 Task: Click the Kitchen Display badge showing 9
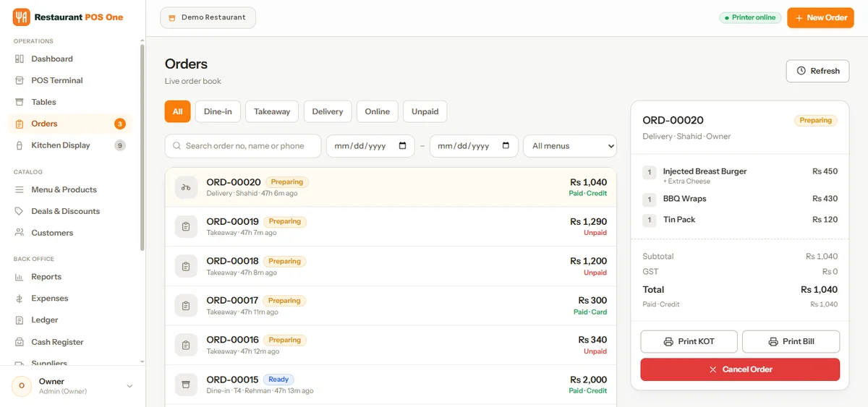[x=120, y=145]
